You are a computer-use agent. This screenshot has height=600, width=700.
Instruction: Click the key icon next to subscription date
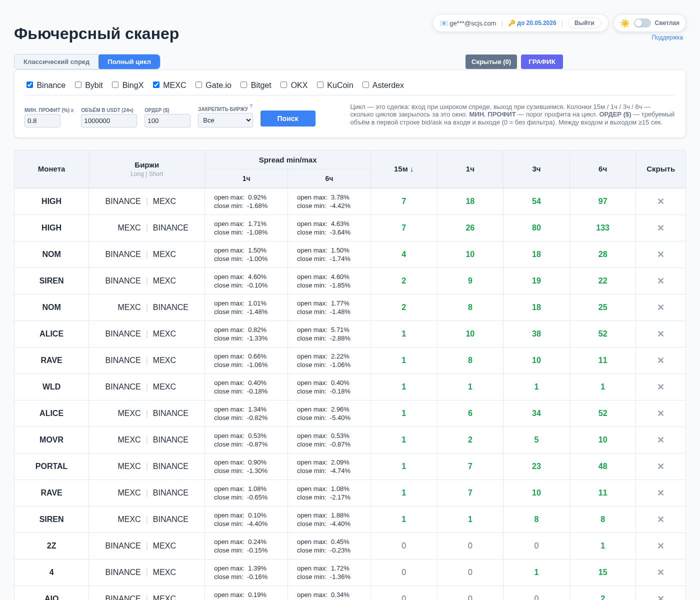(511, 23)
